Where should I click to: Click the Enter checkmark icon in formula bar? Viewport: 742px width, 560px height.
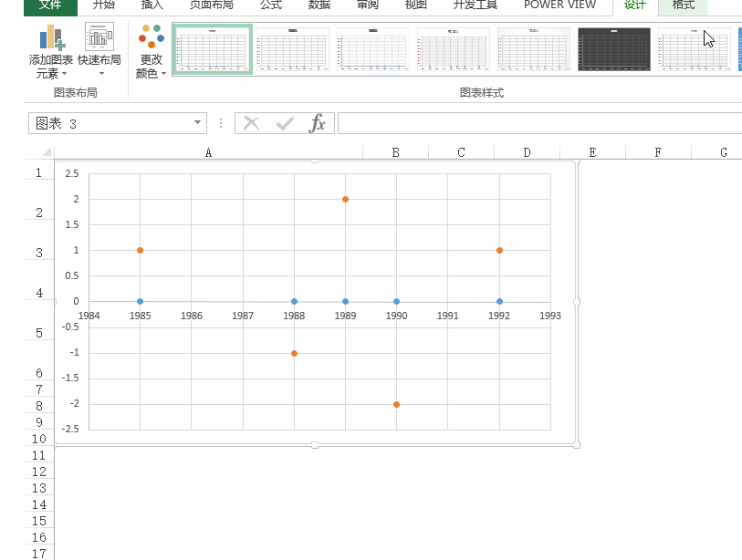click(285, 123)
